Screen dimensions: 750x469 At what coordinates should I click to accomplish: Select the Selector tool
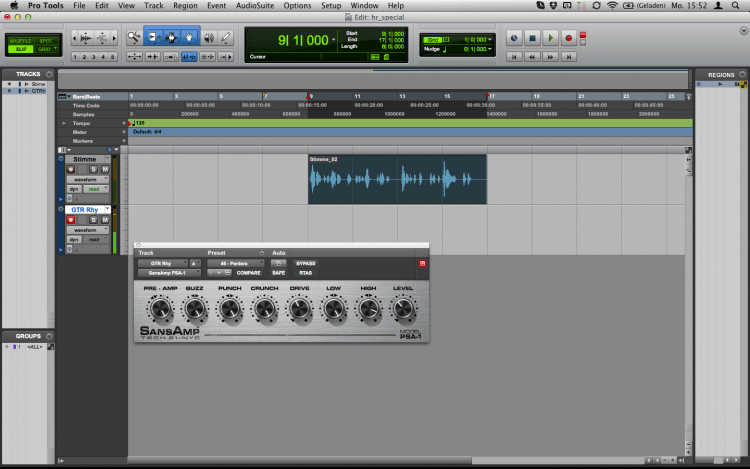click(171, 37)
